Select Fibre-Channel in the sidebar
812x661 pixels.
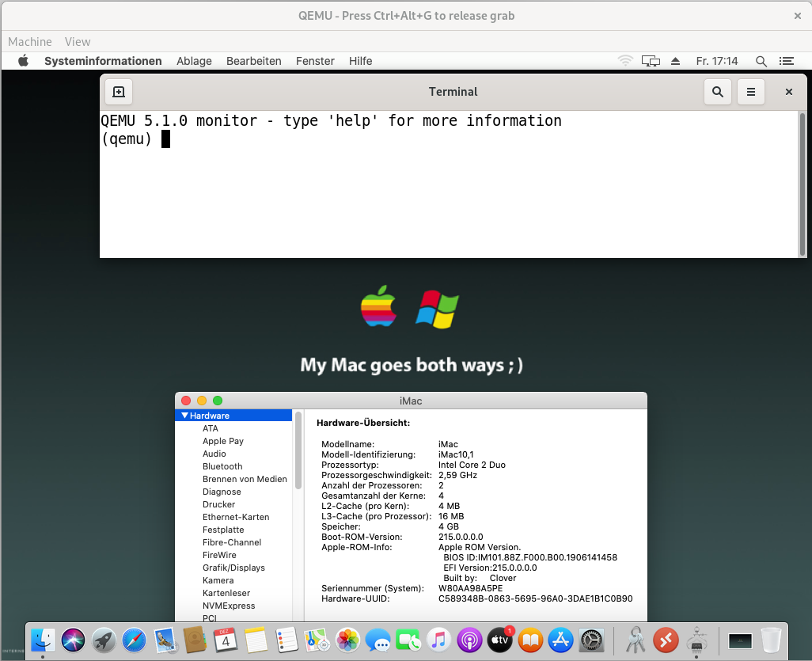pyautogui.click(x=232, y=542)
